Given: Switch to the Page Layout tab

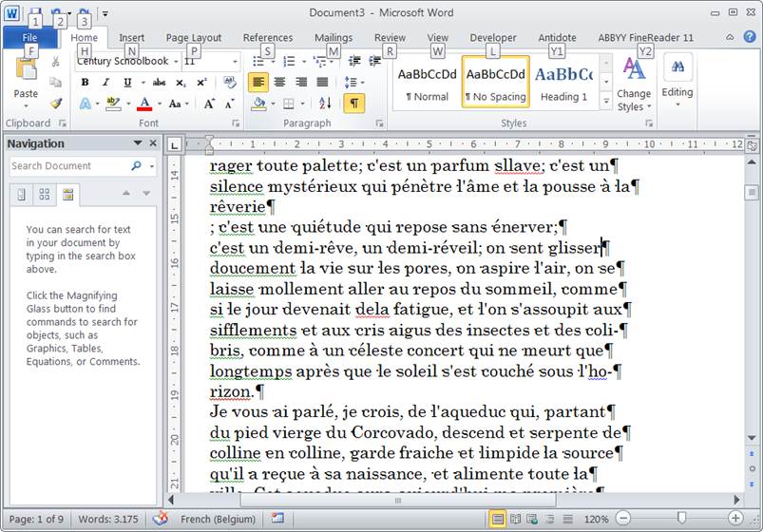Looking at the screenshot, I should pos(193,38).
